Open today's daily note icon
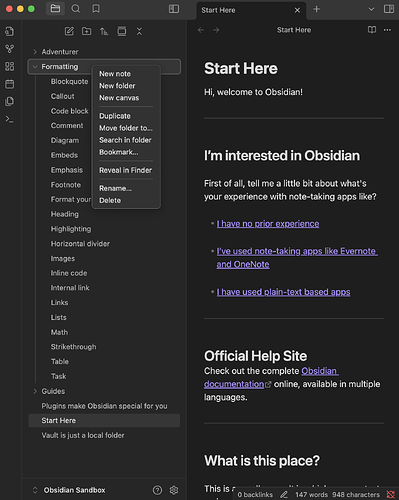Viewport: 399px width, 500px height. click(10, 84)
